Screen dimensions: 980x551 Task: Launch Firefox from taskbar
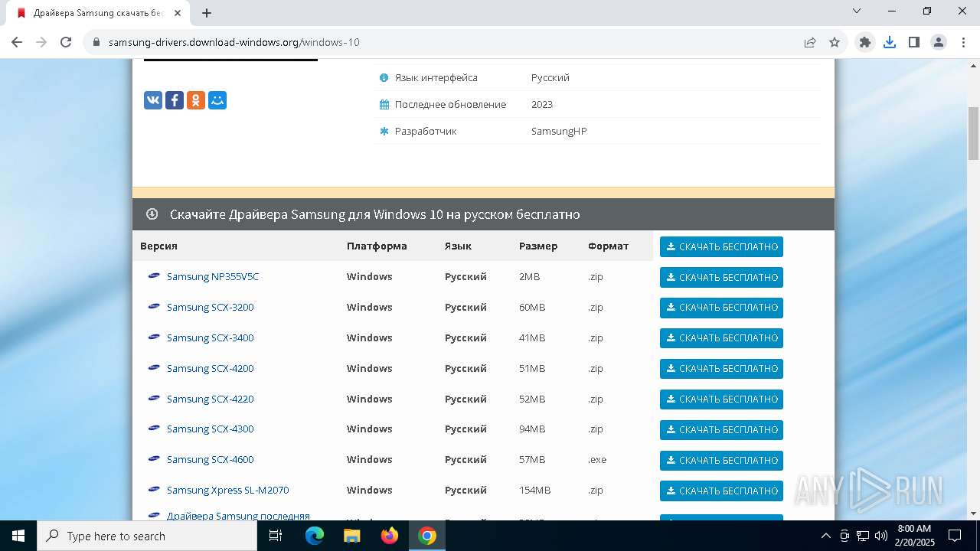390,536
